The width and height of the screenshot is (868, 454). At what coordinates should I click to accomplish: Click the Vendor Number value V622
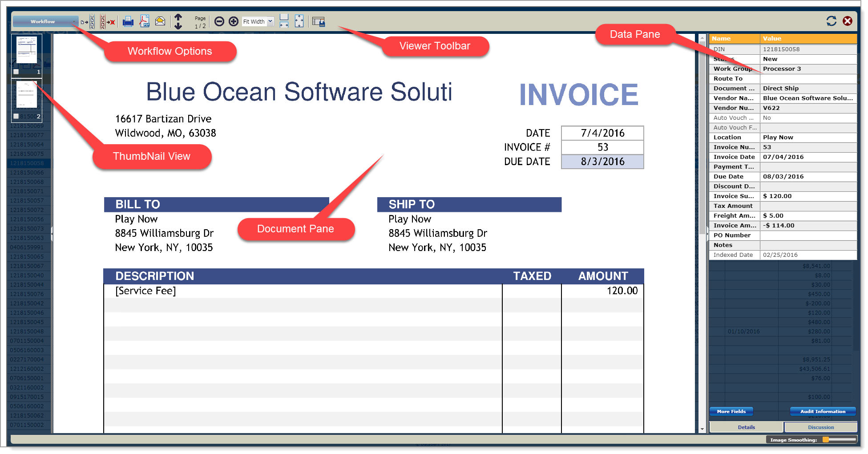point(808,108)
